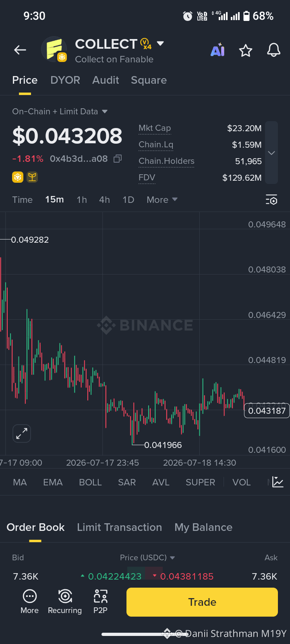Screen dimensions: 290x644
Task: Tap the ask price 0.04381185
Action: tap(187, 576)
